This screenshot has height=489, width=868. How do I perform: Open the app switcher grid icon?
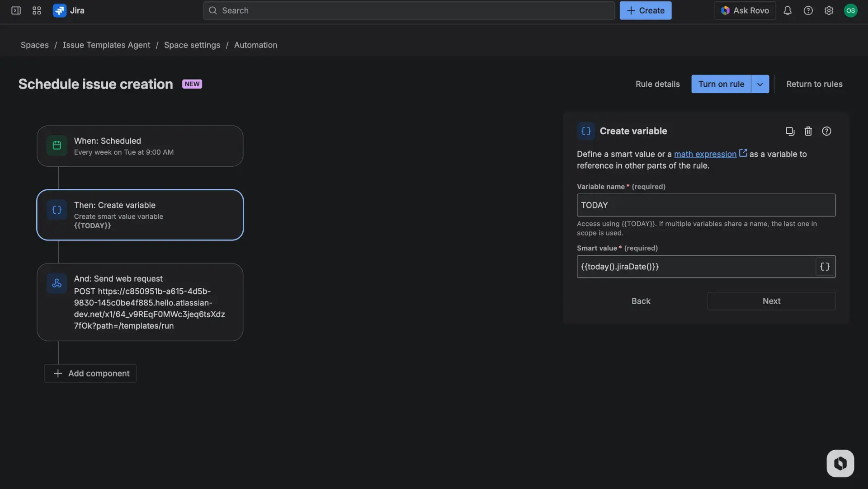pyautogui.click(x=36, y=10)
